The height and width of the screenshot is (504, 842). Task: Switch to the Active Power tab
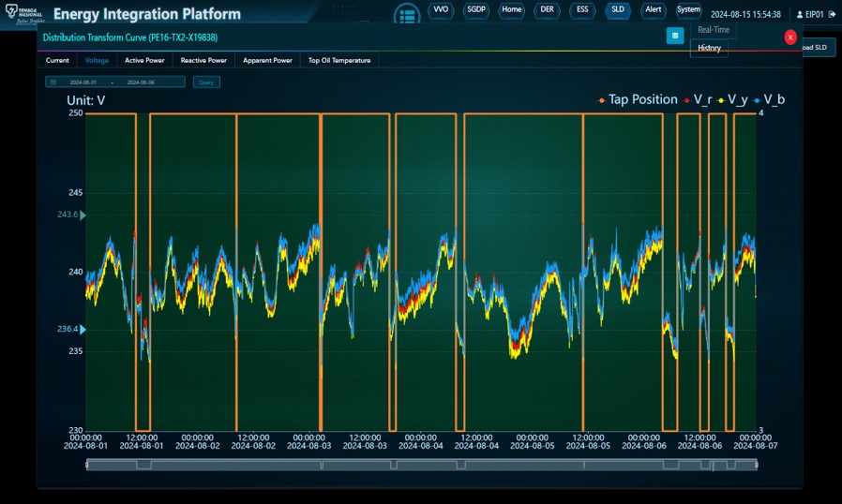point(144,60)
